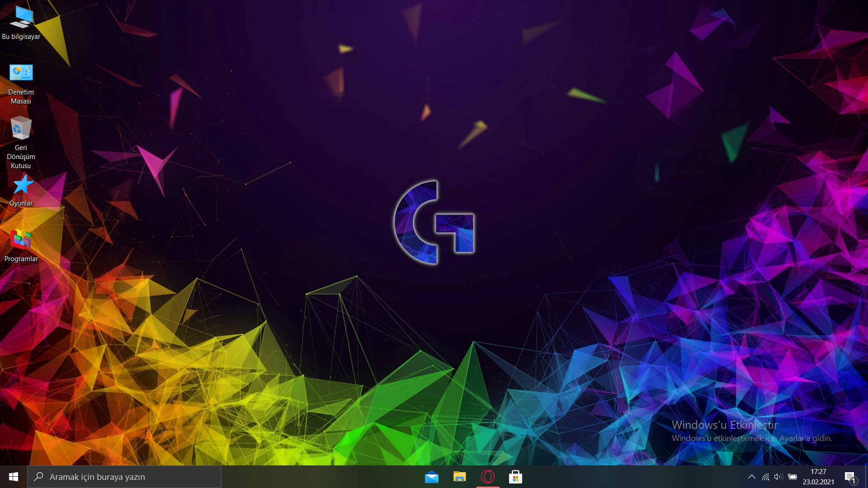The image size is (868, 488).
Task: Show hidden system tray icons
Action: (751, 477)
